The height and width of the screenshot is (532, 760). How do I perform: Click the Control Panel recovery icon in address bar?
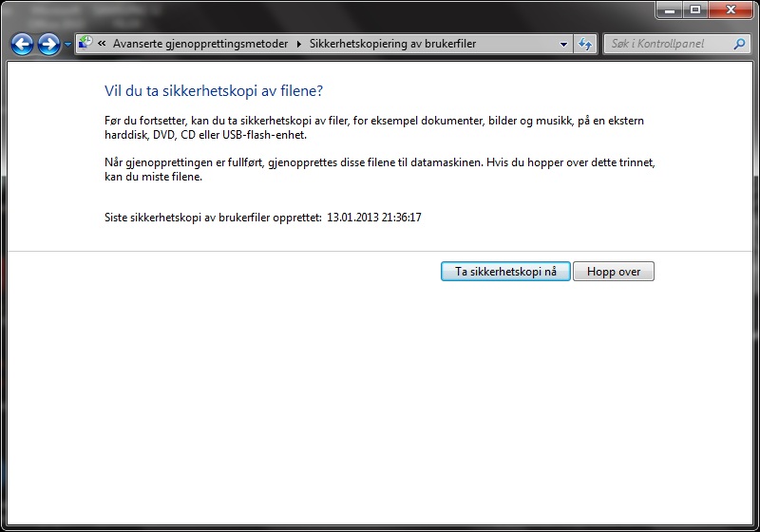pos(85,43)
